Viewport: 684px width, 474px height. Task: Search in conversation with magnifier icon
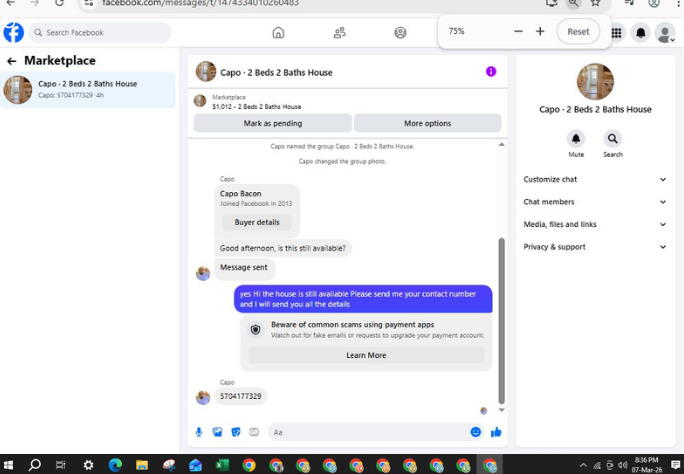[612, 139]
